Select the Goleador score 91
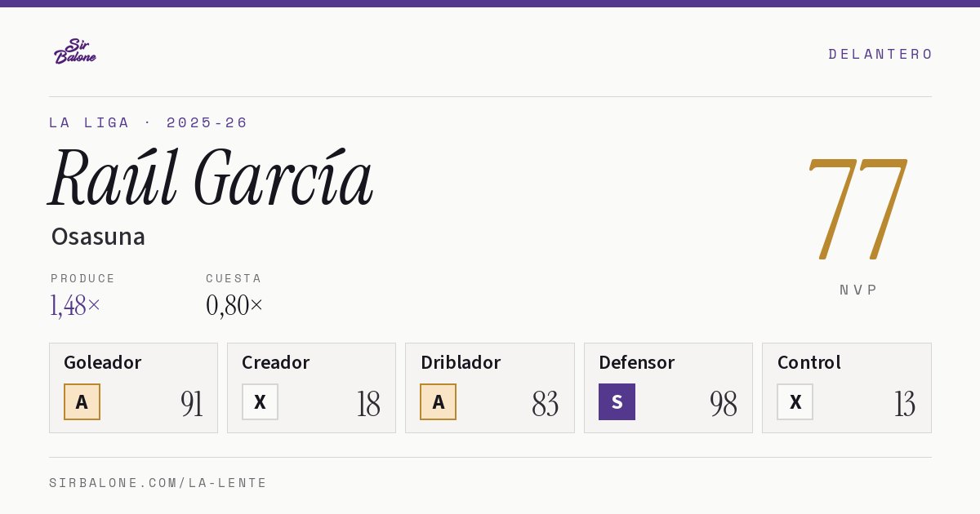This screenshot has width=980, height=514. 192,404
